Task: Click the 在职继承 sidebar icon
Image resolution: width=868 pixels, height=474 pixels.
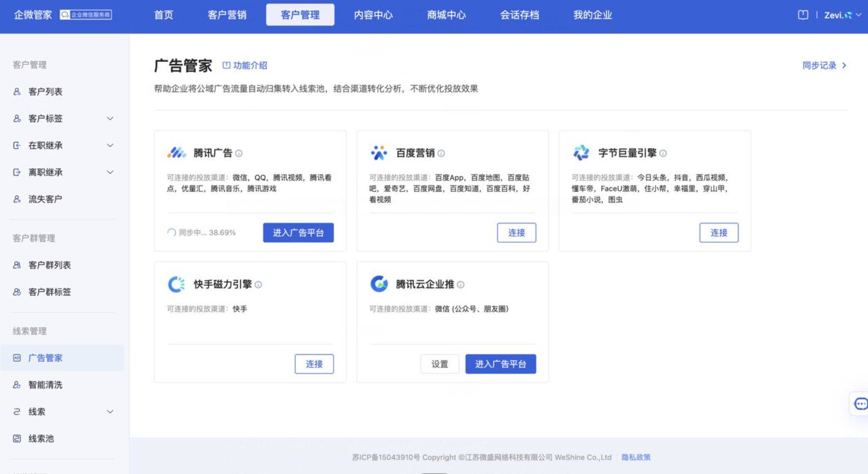Action: [x=17, y=145]
